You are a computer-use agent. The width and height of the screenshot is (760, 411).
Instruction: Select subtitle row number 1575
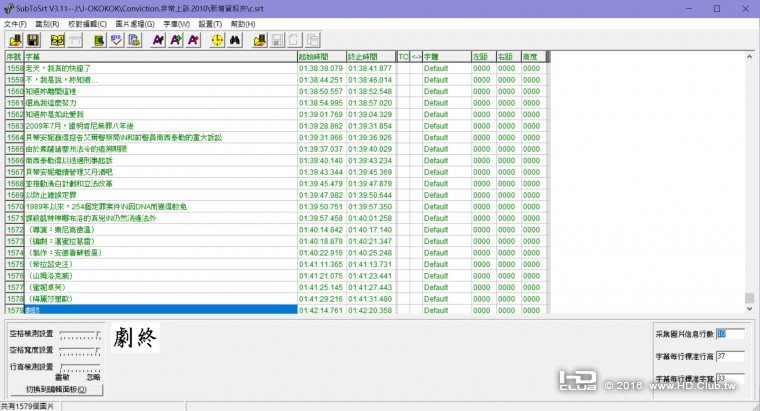point(15,265)
